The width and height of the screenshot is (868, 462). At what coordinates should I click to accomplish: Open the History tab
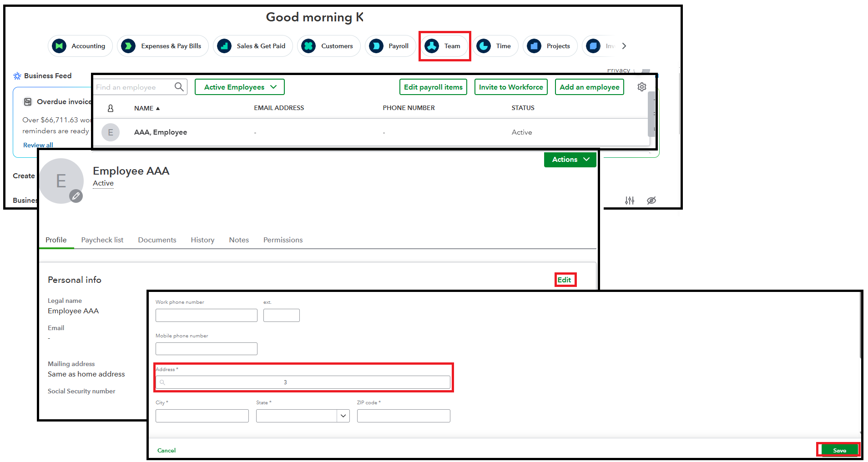(x=202, y=240)
